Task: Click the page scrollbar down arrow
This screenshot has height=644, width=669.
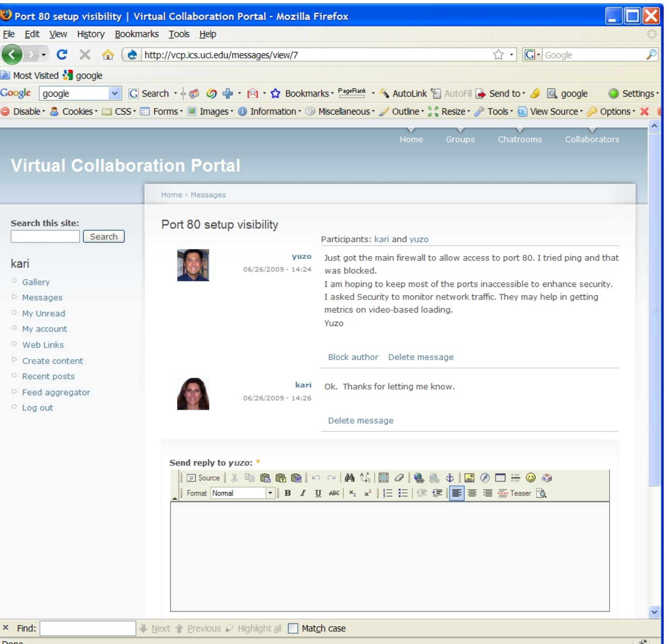Action: pyautogui.click(x=654, y=612)
